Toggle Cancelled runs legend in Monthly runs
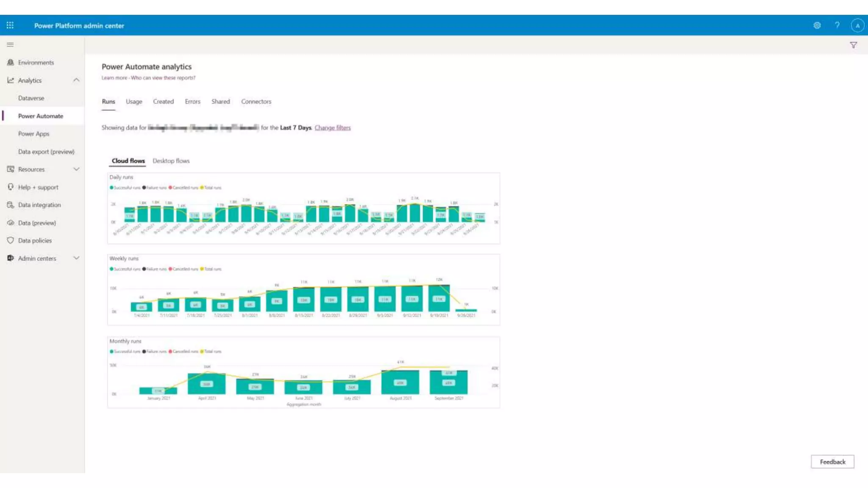Viewport: 868px width, 488px height. click(x=184, y=352)
